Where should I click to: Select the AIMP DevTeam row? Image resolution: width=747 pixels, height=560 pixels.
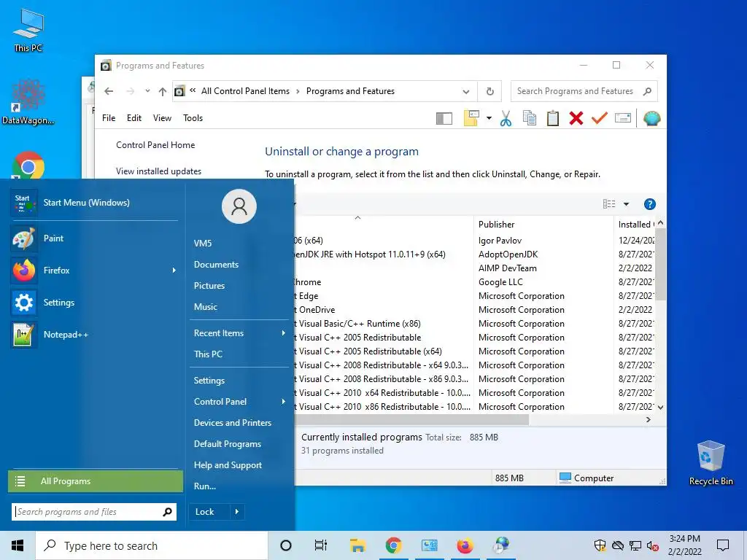point(508,268)
